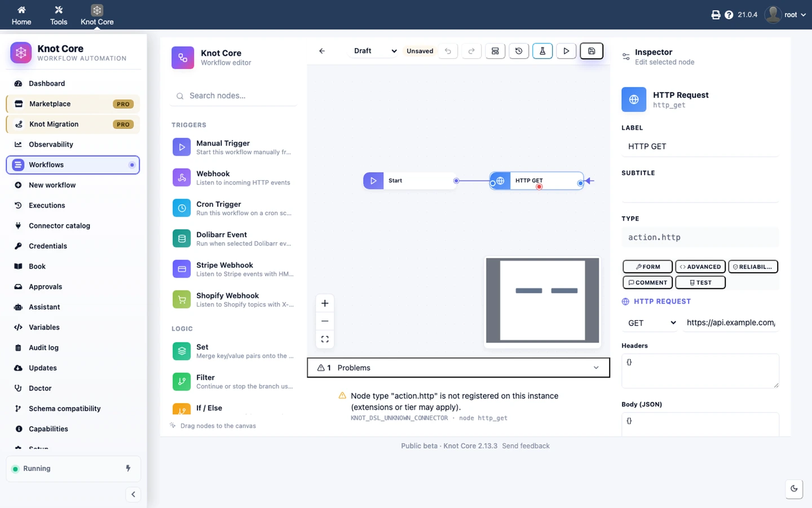Click the flask test-run icon
Viewport: 812px width, 508px height.
542,51
